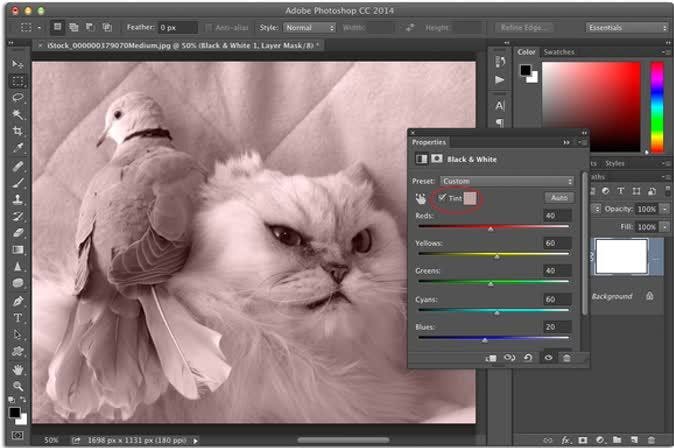Select the Custom Shape tool
Image resolution: width=674 pixels, height=448 pixels.
(x=17, y=351)
